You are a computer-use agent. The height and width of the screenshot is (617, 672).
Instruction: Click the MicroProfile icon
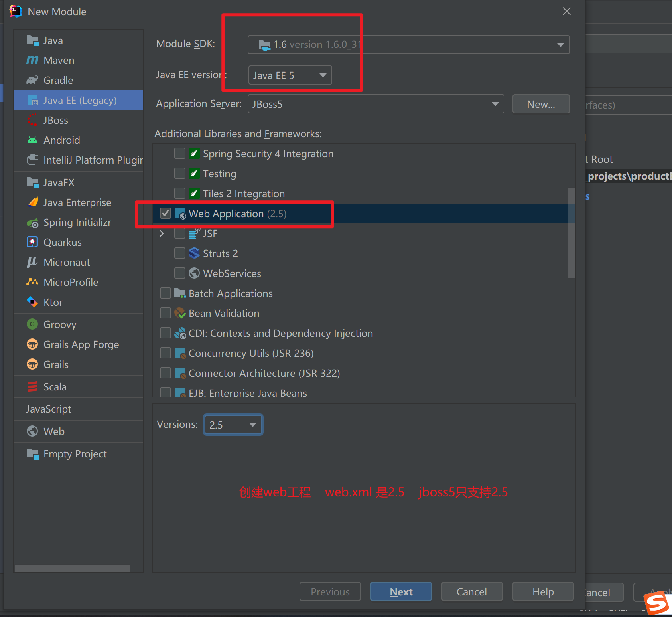coord(32,282)
